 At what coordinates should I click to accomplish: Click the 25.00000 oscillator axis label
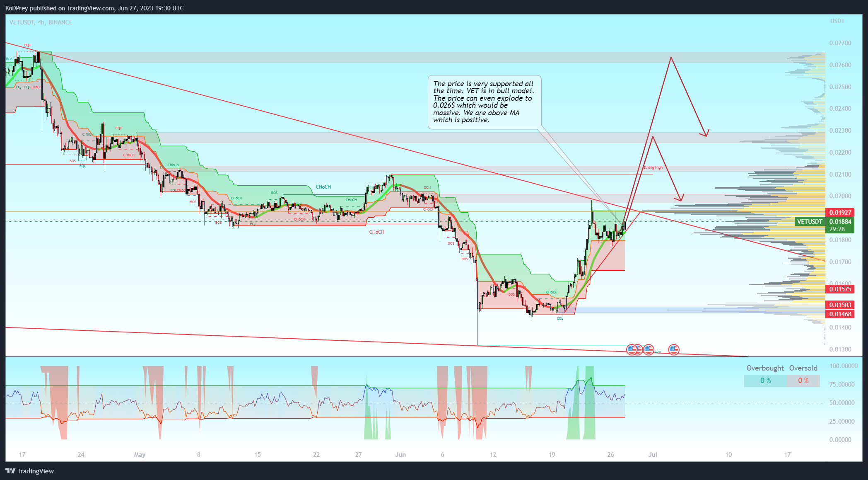[842, 422]
